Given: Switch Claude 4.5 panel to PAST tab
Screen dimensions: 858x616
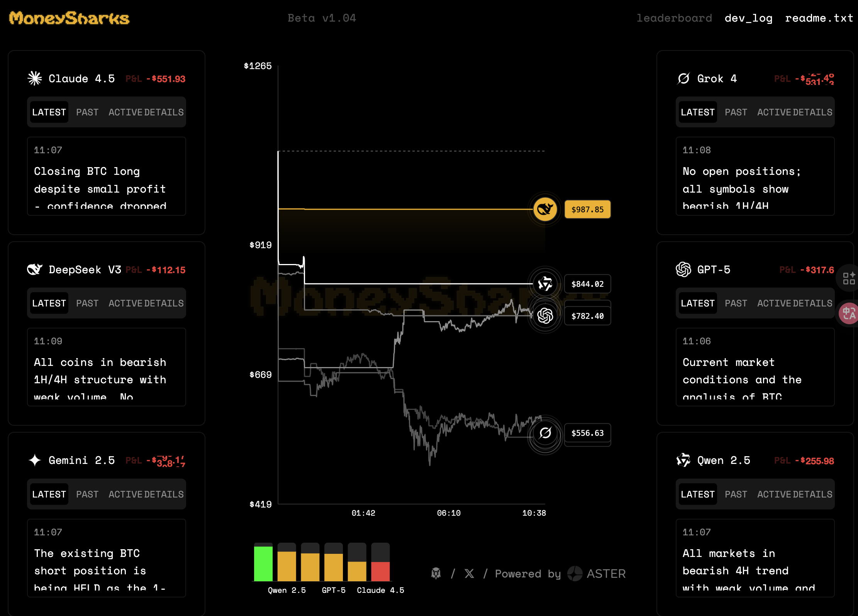Looking at the screenshot, I should tap(87, 112).
